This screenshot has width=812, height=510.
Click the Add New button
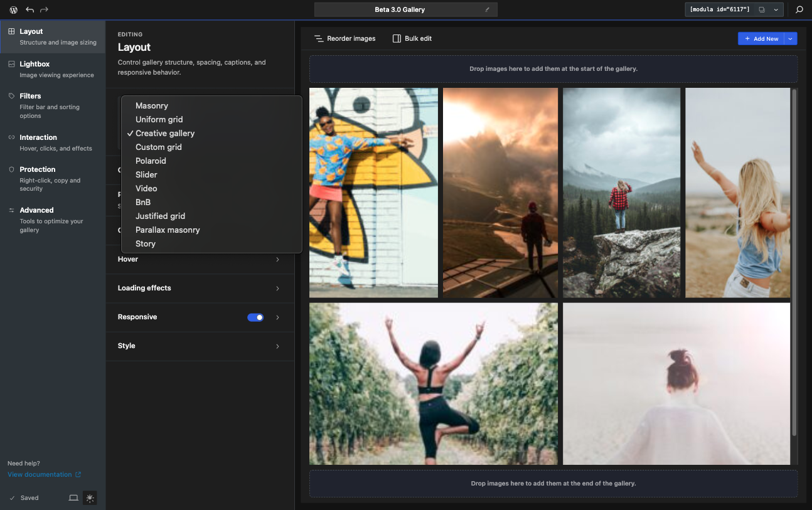[761, 39]
